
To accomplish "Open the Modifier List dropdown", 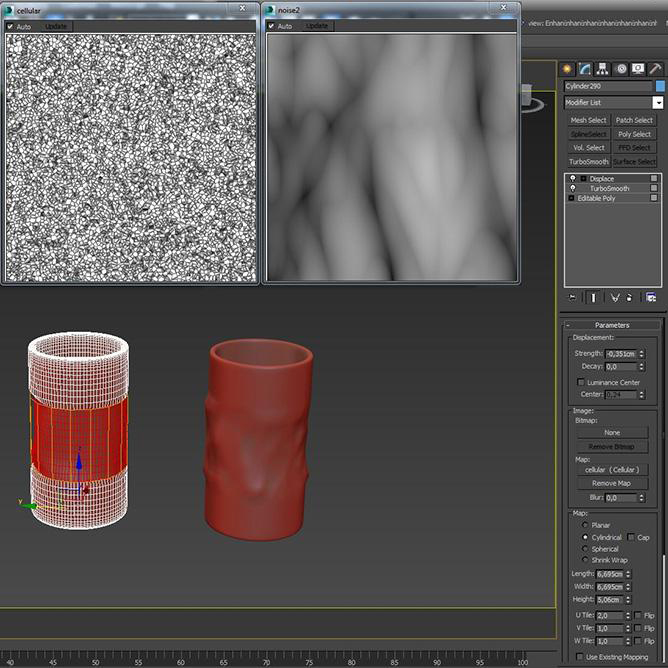I will 658,103.
